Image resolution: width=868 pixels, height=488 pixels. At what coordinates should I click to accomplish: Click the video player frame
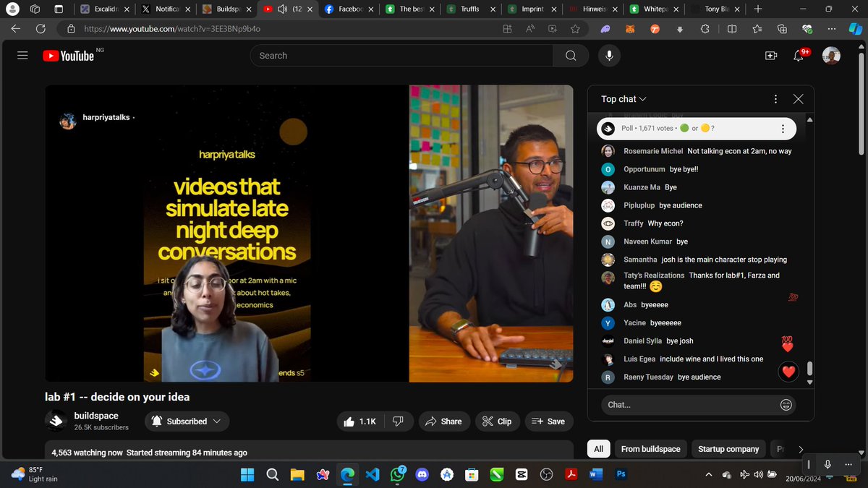point(310,234)
